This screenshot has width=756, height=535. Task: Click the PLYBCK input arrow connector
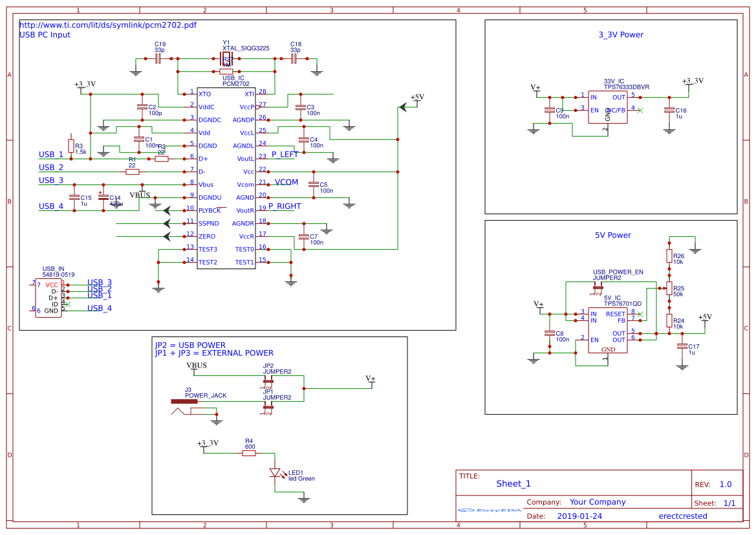coord(167,210)
